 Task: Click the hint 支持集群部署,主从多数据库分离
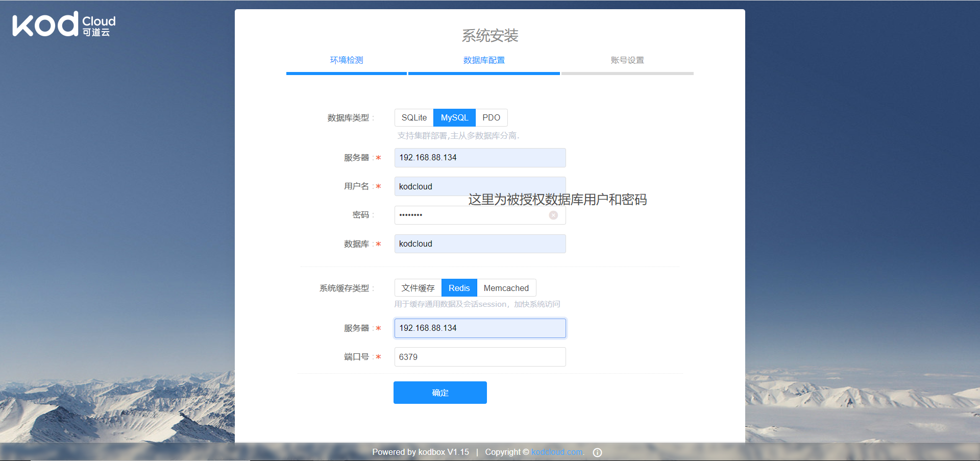pos(458,136)
